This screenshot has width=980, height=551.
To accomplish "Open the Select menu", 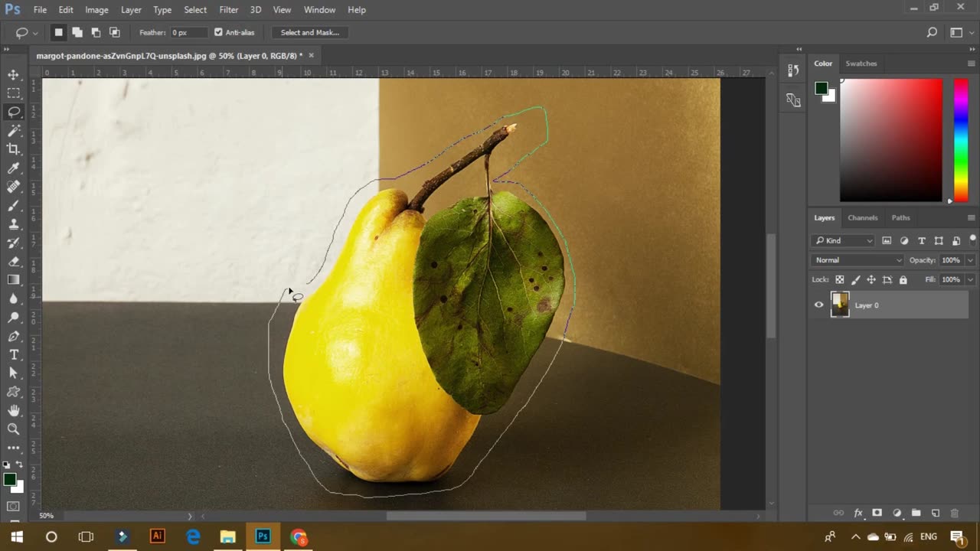I will [x=195, y=9].
